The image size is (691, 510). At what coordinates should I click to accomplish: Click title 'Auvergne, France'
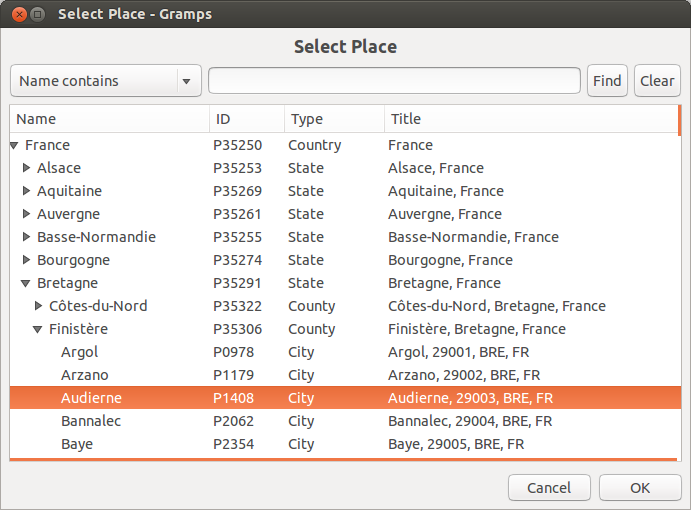[445, 214]
